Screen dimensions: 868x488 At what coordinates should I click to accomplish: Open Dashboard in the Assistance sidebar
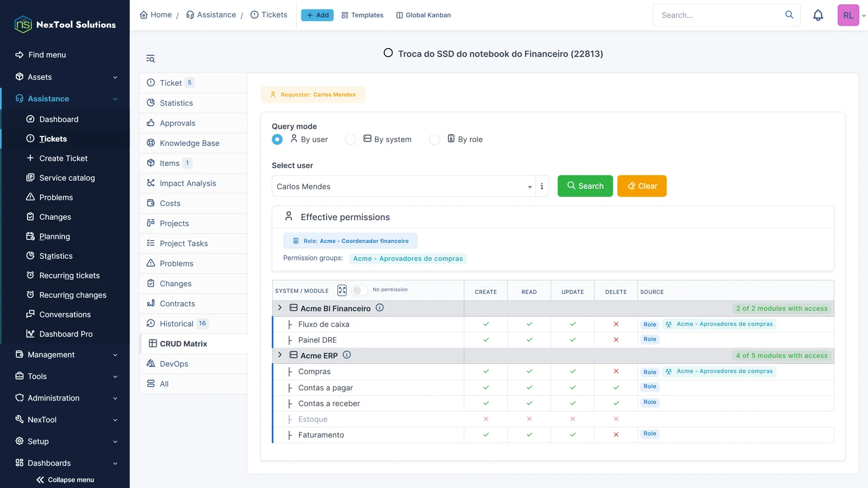pos(59,119)
